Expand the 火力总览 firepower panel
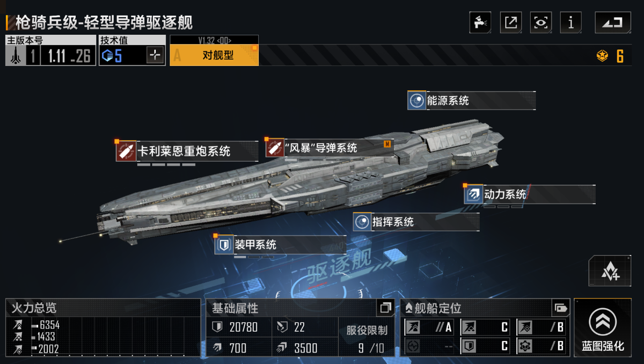644x364 pixels. click(103, 328)
